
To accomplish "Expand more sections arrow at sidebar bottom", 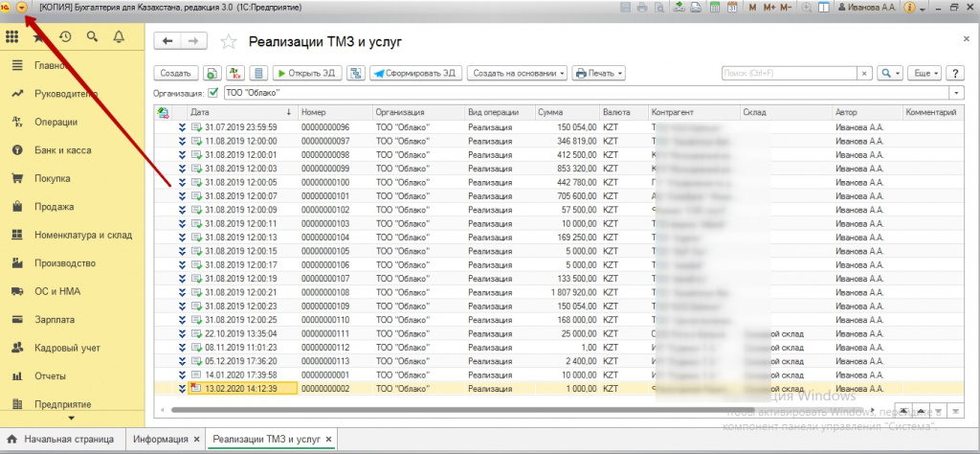I will (x=71, y=418).
